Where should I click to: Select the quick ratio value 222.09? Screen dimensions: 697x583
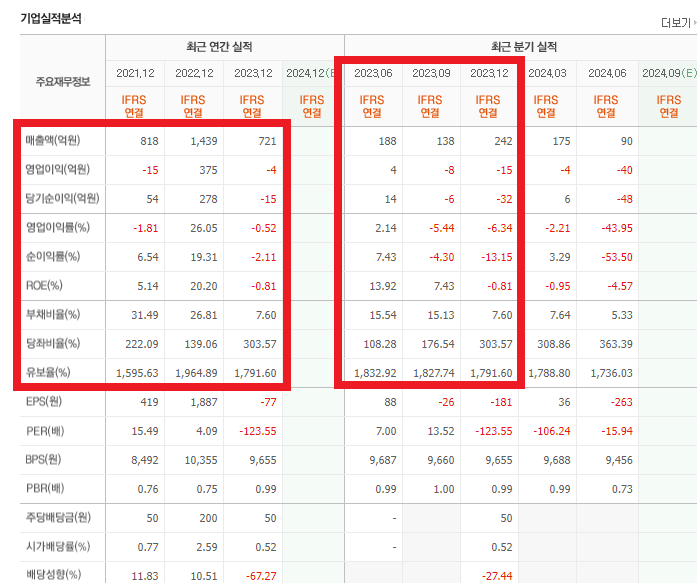pos(142,344)
